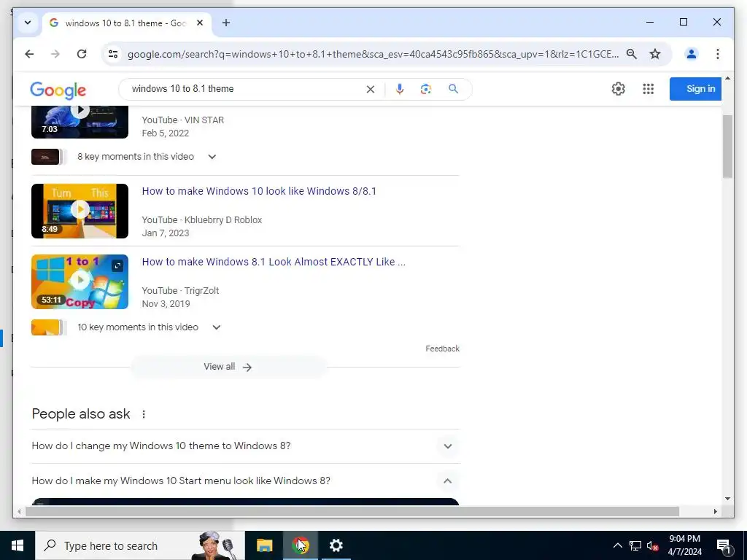
Task: Open 'How to make Windows 10 look like Windows 8/8.1'
Action: coord(259,191)
